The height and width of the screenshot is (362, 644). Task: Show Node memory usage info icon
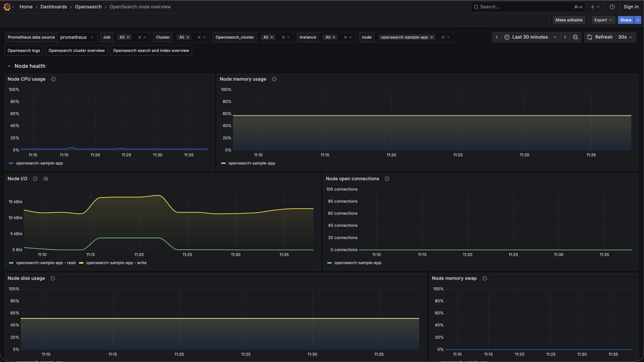[x=274, y=79]
